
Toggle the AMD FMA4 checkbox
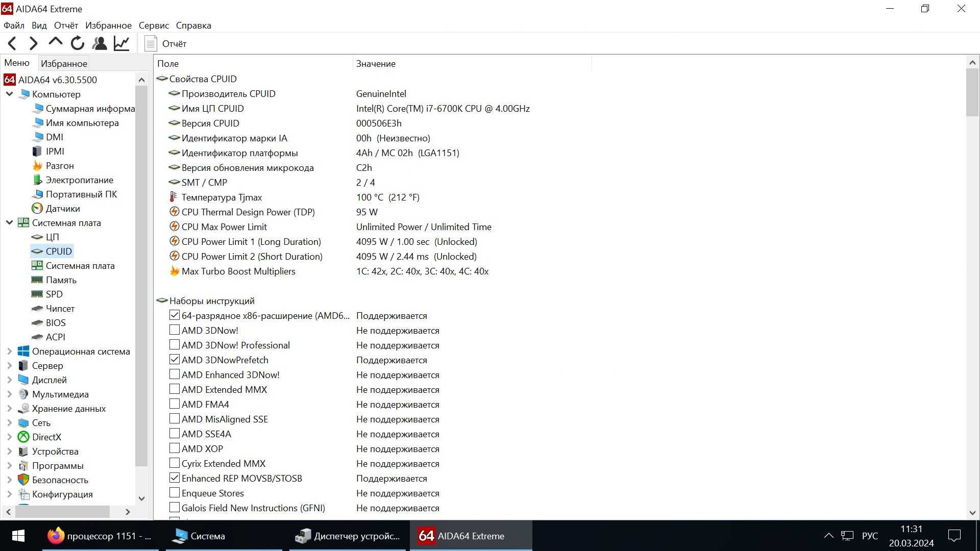pos(175,404)
